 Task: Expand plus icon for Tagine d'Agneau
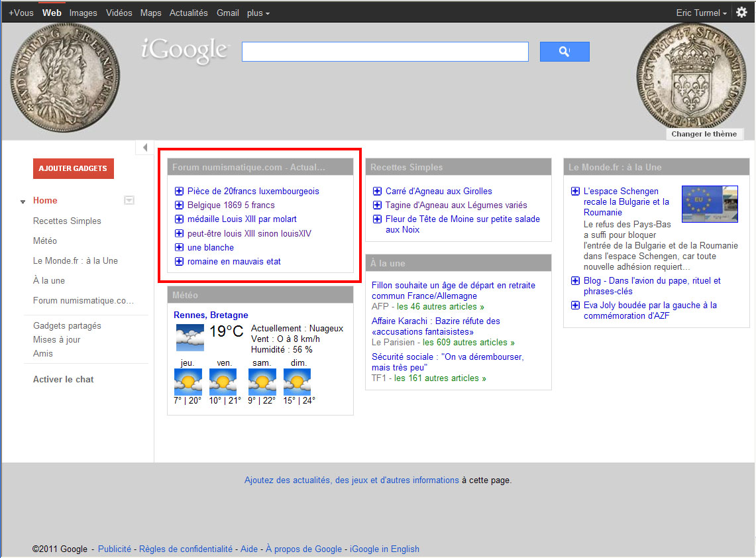click(x=377, y=205)
